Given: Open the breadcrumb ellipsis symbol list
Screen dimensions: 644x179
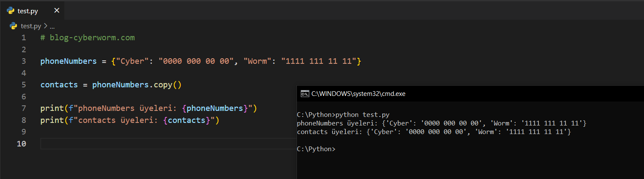Looking at the screenshot, I should tap(52, 26).
